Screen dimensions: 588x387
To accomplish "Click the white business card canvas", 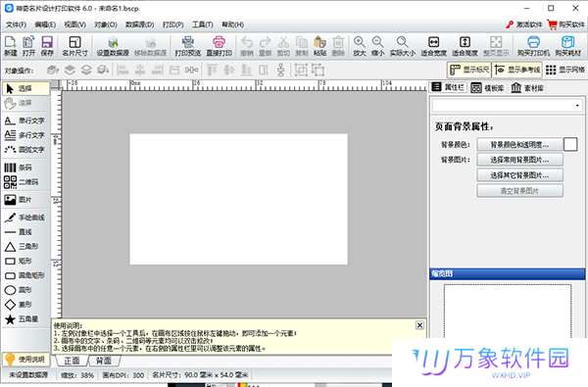I will point(238,199).
